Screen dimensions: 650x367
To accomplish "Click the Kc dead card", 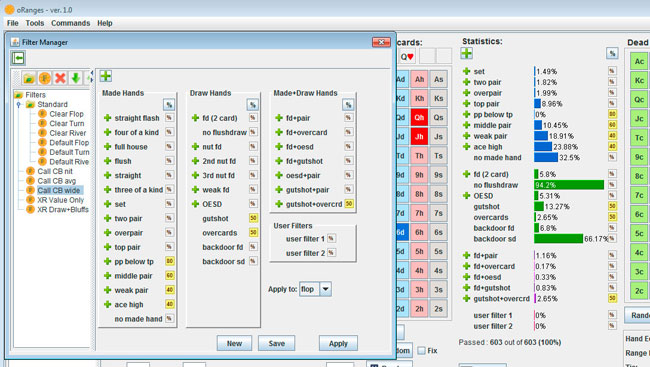I will pyautogui.click(x=639, y=80).
